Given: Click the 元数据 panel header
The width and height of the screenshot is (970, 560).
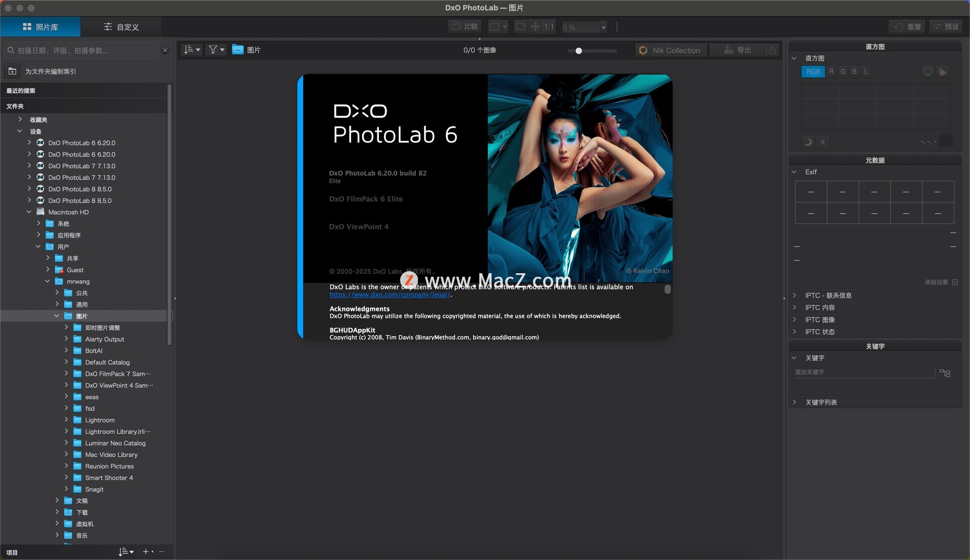Looking at the screenshot, I should tap(875, 160).
